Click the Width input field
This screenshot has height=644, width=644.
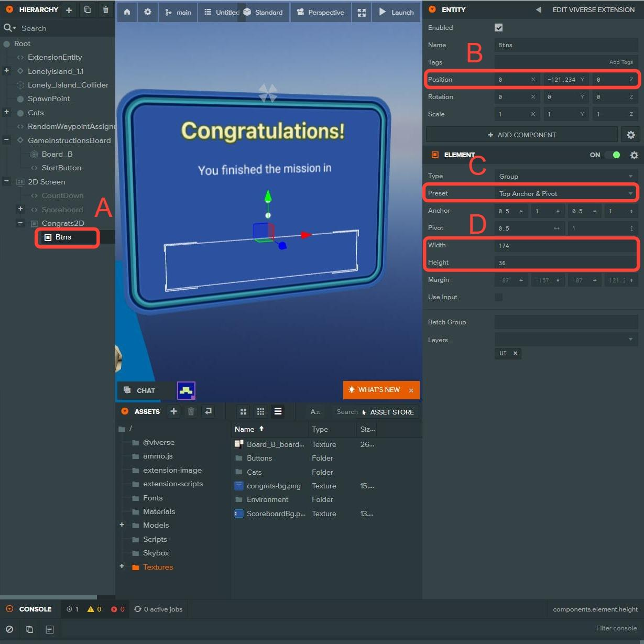click(x=565, y=245)
